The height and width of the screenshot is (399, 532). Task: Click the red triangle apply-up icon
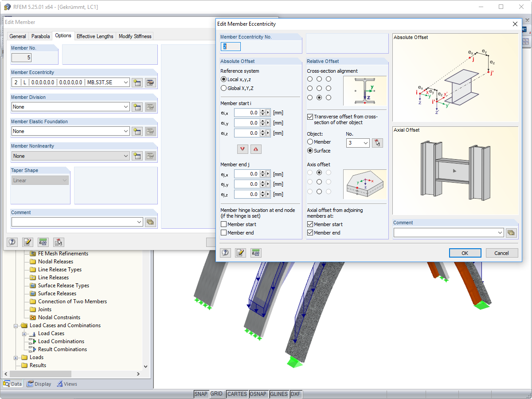[255, 149]
